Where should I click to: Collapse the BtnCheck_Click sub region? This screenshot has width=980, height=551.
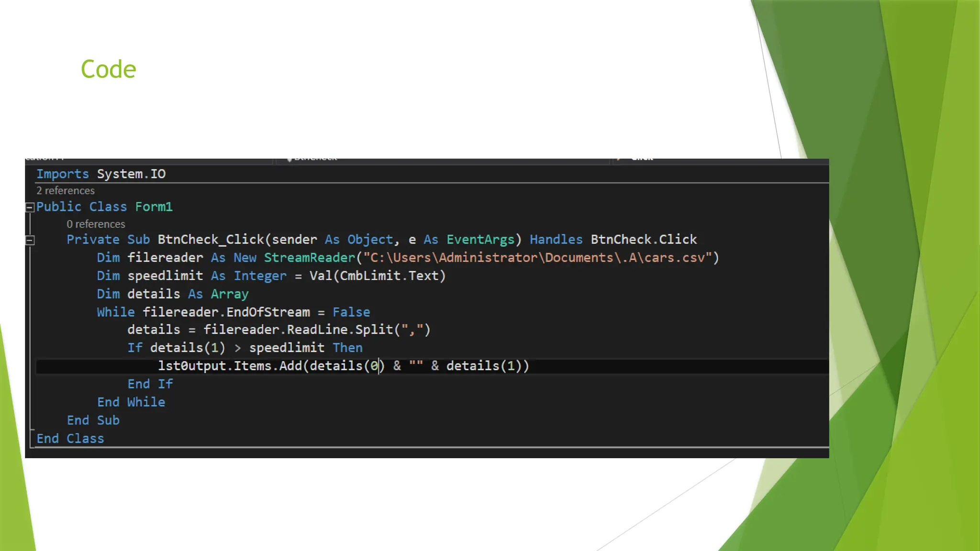click(x=30, y=240)
